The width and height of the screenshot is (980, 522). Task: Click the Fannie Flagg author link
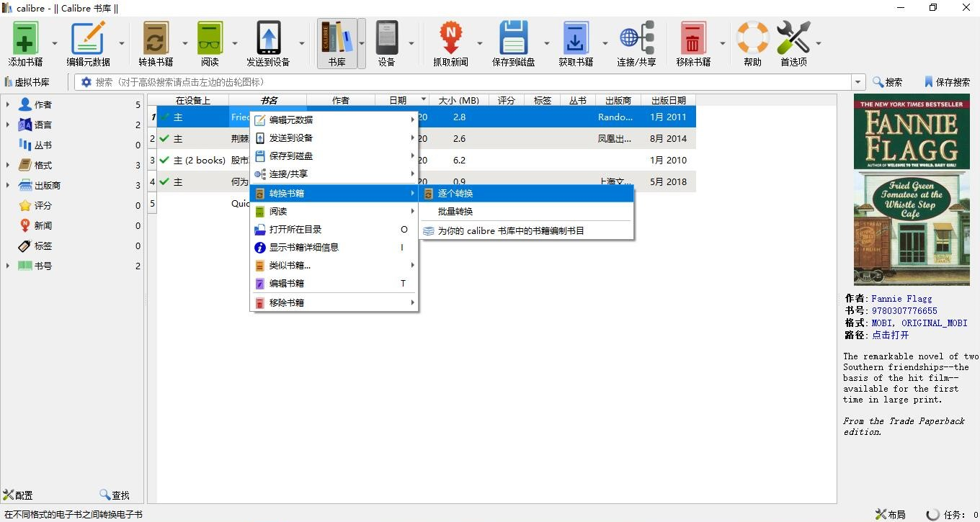901,298
